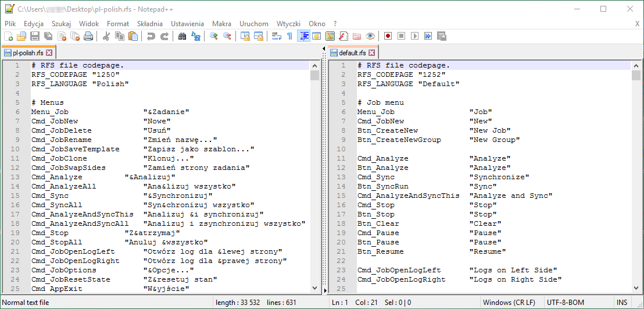Screen dimensions: 644x309
Task: Open the Replace dialog toolbar icon
Action: (195, 36)
